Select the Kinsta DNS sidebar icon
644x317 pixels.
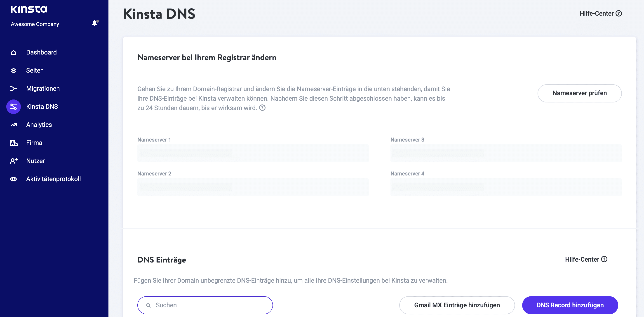14,106
